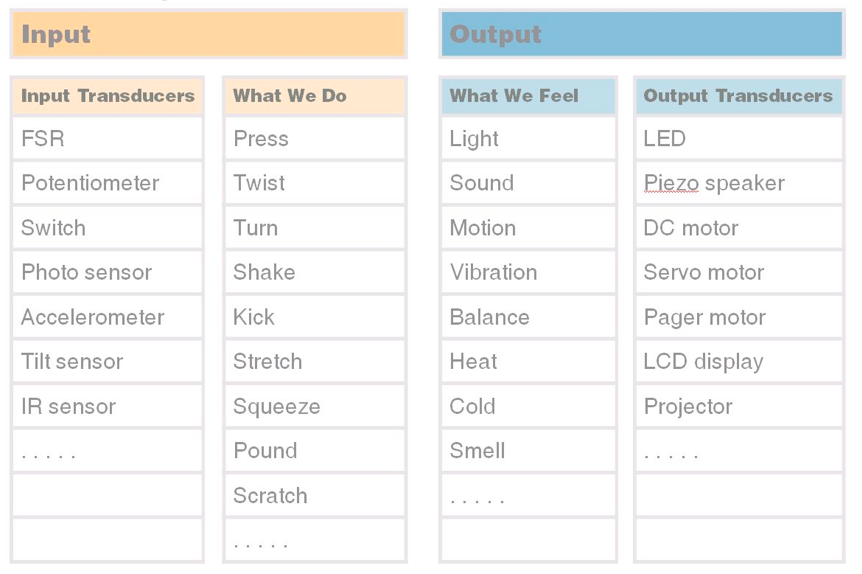Click the orange Input header banner
Image resolution: width=862 pixels, height=574 pixels.
[208, 34]
